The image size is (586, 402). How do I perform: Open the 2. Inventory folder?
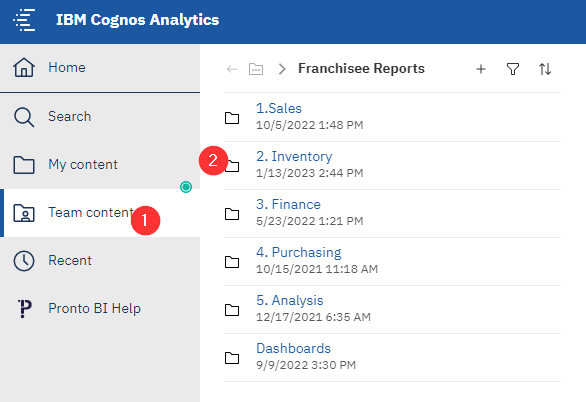pyautogui.click(x=294, y=157)
